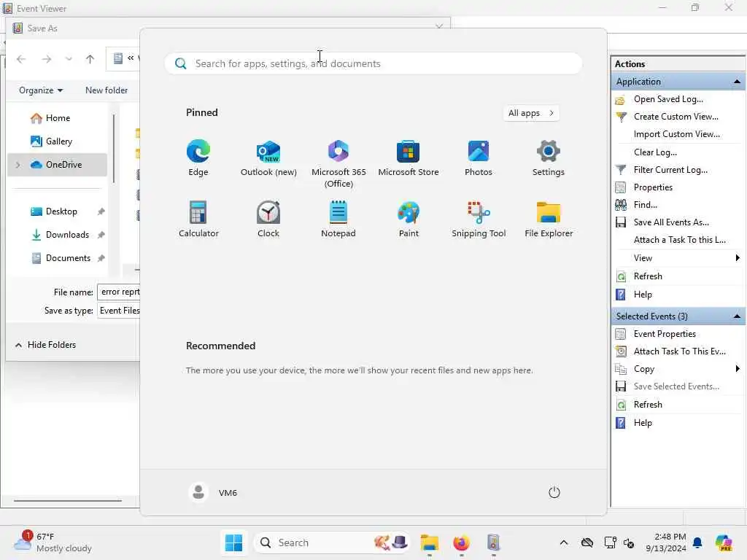The height and width of the screenshot is (560, 747).
Task: Click the Up arrow in Save As
Action: pyautogui.click(x=90, y=59)
